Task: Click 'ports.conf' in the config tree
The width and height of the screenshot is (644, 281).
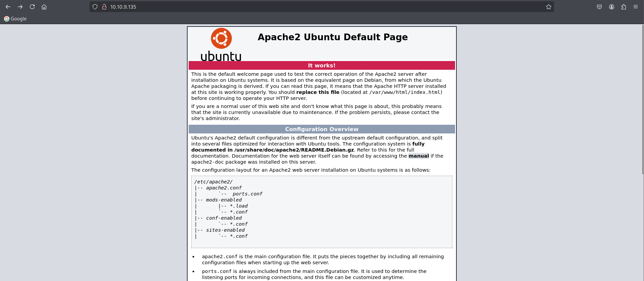Action: 247,194
